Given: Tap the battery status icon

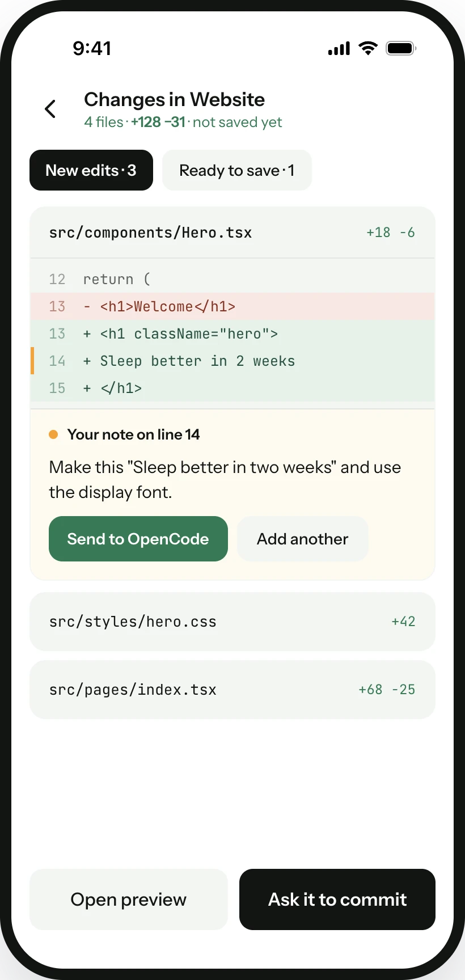Looking at the screenshot, I should [x=401, y=48].
